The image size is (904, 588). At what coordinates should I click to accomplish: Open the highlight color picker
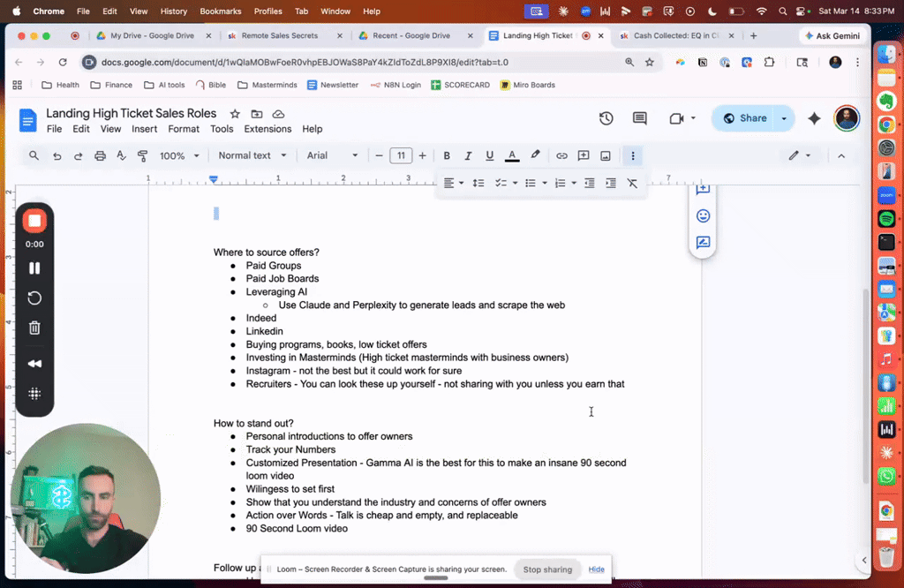[535, 155]
